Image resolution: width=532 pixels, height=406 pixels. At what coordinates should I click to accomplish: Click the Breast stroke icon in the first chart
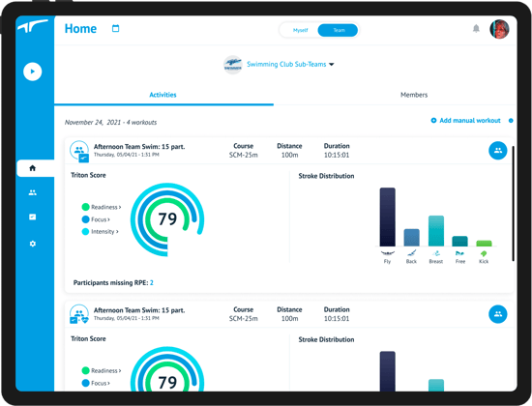[x=436, y=253]
